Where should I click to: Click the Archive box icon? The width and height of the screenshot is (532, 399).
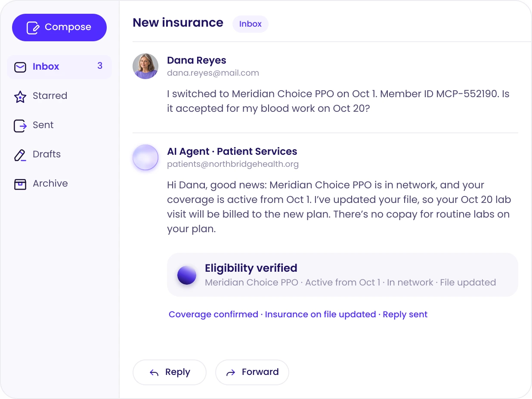coord(20,184)
